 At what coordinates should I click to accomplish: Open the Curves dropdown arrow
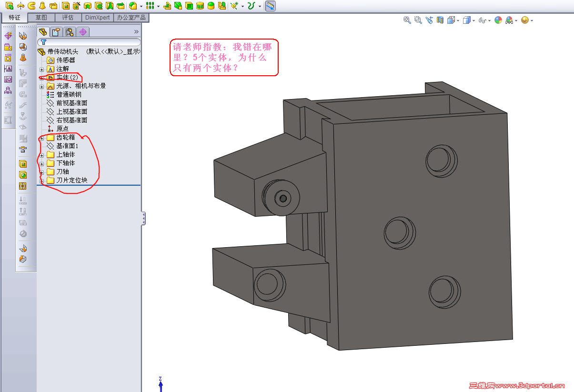(260, 6)
